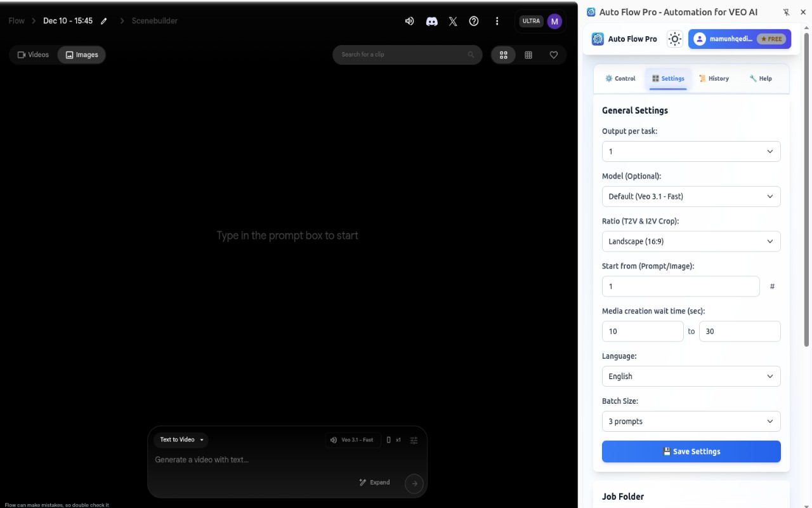Open prompt settings sliders icon
The image size is (812, 508).
[x=414, y=440]
